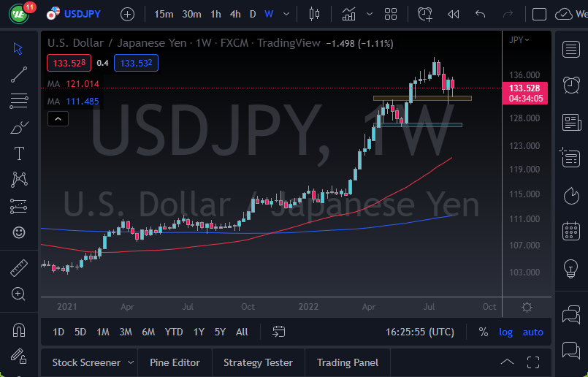
Task: Toggle magnet mode for drawings
Action: click(19, 330)
